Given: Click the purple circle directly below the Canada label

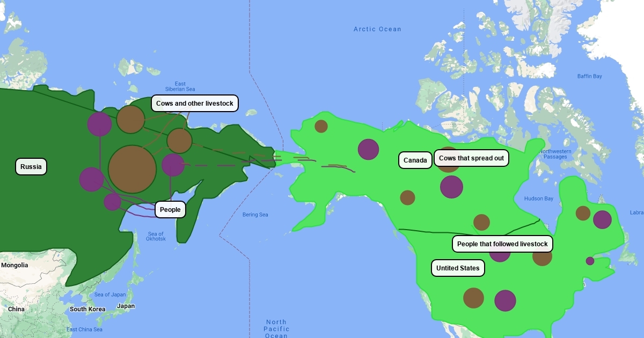Looking at the screenshot, I should coord(451,187).
